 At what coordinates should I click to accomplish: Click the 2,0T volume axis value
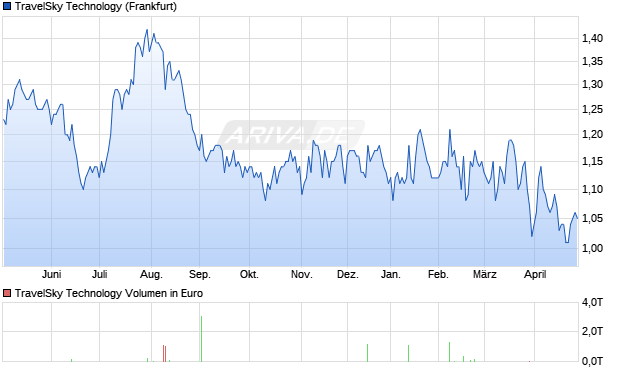pos(592,331)
